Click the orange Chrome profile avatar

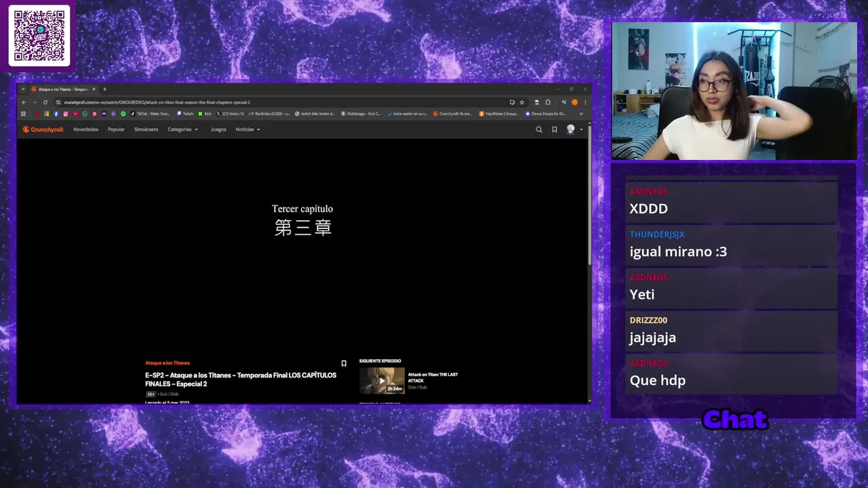(574, 102)
